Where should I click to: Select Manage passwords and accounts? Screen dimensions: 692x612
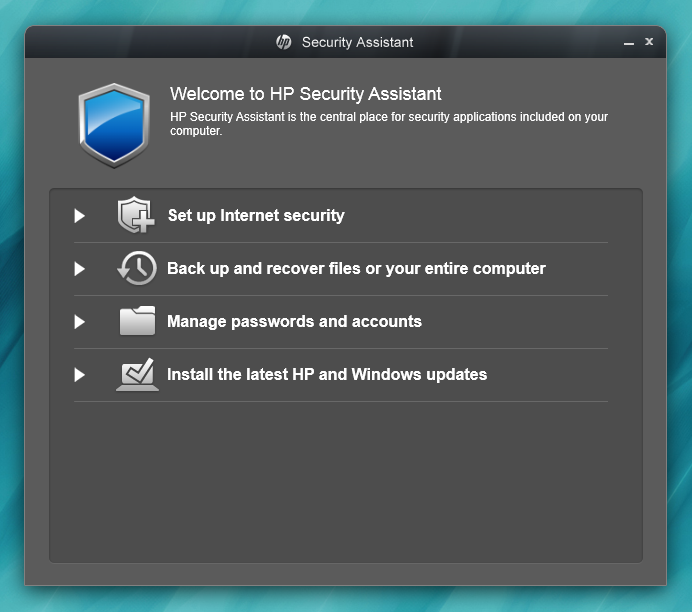(294, 321)
